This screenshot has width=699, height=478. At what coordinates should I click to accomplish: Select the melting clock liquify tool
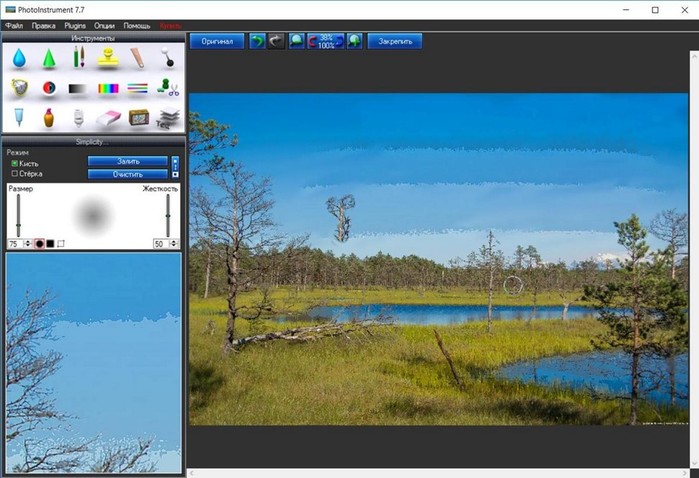pyautogui.click(x=19, y=88)
